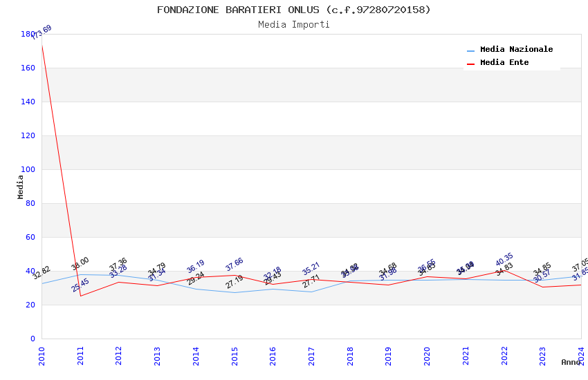The height and width of the screenshot is (380, 588).
Task: Click the red Media Ente legend swatch
Action: click(470, 64)
